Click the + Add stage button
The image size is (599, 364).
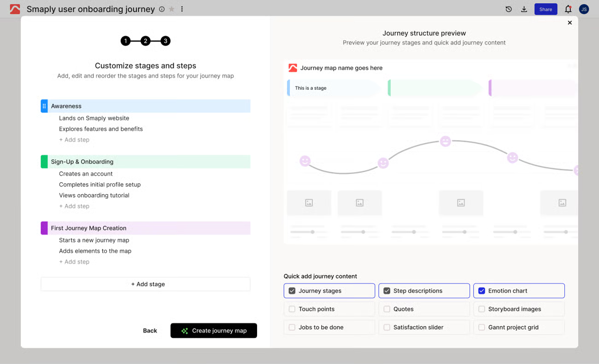(146, 284)
